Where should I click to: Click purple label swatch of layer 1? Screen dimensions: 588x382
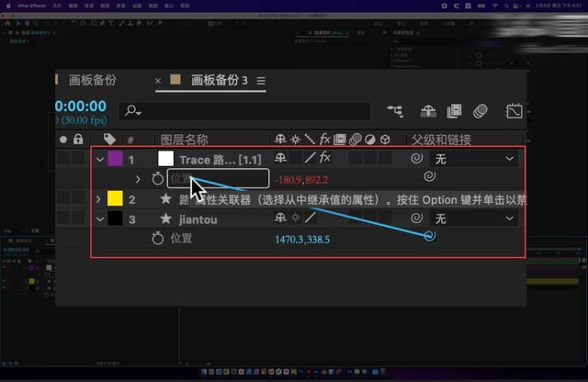pyautogui.click(x=115, y=159)
